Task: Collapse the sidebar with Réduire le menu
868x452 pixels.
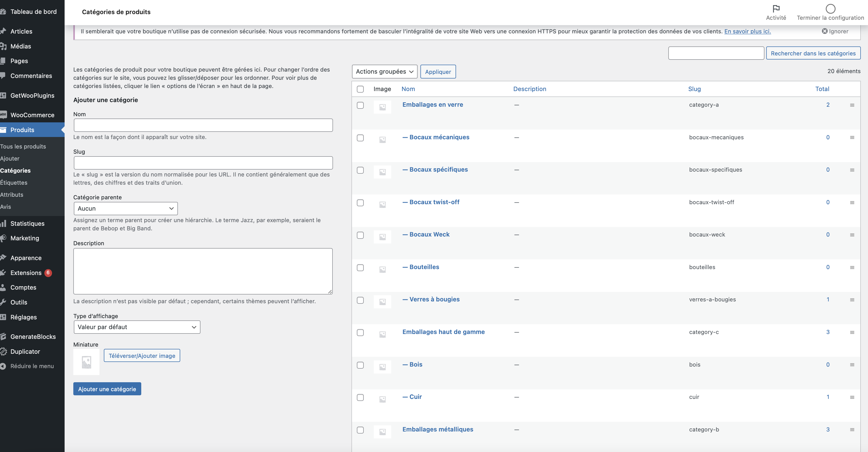Action: (x=32, y=366)
